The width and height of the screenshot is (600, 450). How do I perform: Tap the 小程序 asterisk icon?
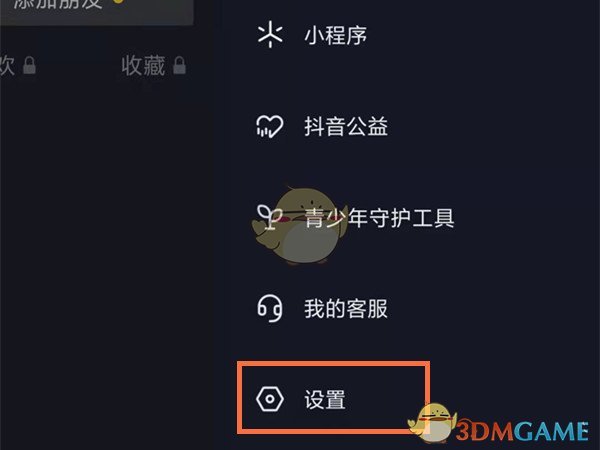coord(270,35)
